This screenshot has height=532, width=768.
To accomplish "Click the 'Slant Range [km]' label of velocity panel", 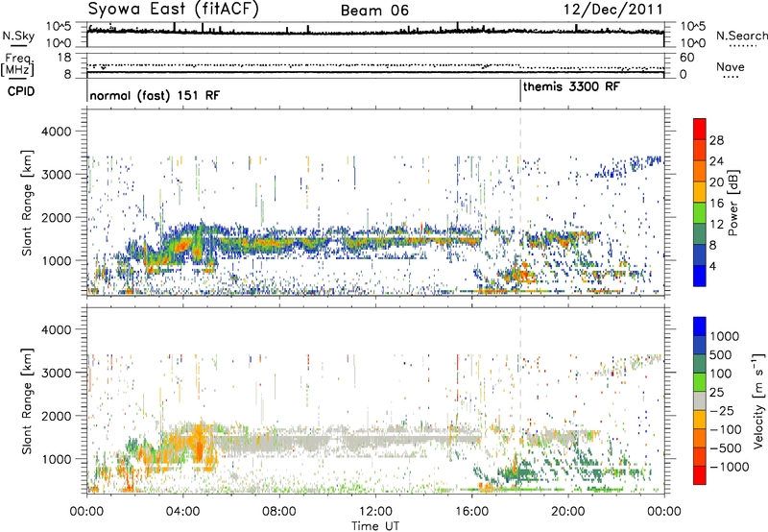I will (x=27, y=401).
